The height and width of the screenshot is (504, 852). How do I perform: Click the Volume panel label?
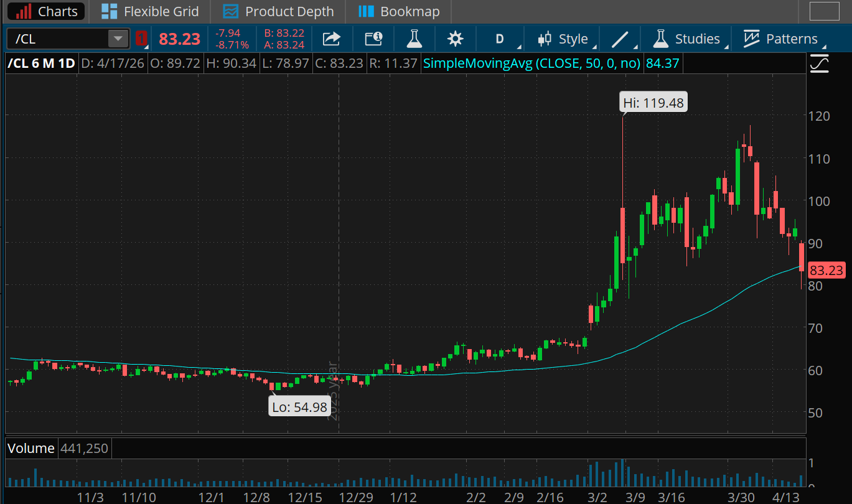(31, 448)
